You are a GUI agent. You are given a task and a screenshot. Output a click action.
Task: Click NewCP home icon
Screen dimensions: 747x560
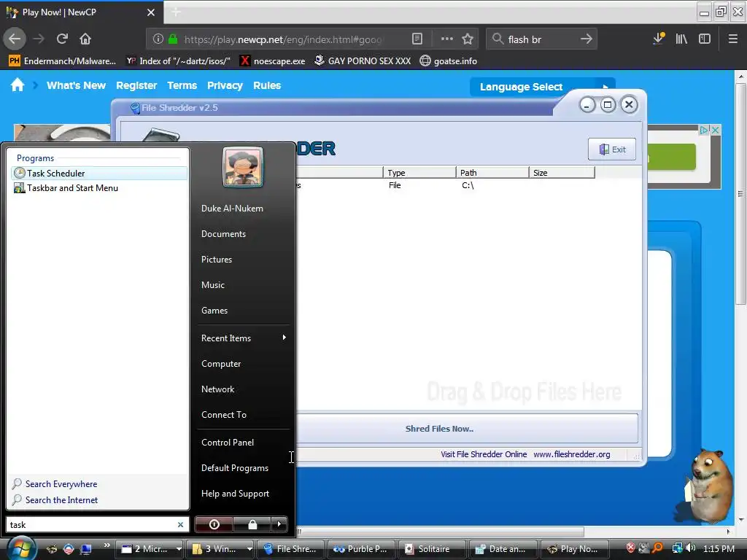(18, 85)
